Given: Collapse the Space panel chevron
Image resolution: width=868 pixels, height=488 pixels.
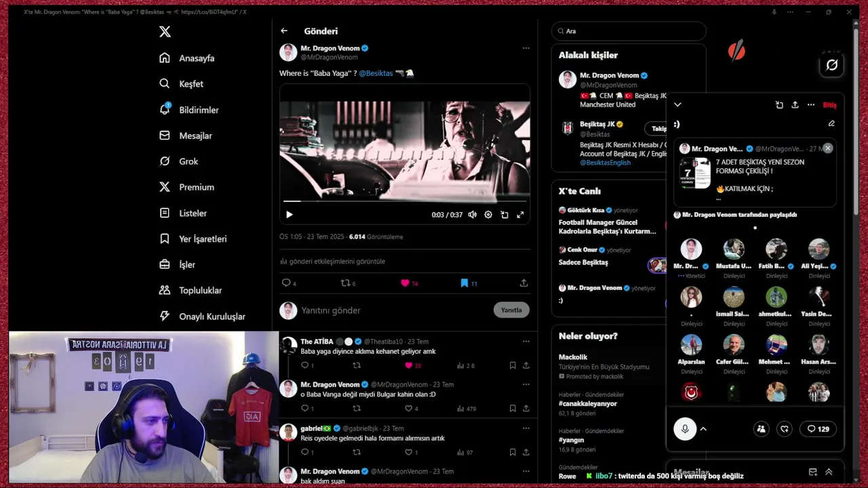Looking at the screenshot, I should click(x=677, y=105).
